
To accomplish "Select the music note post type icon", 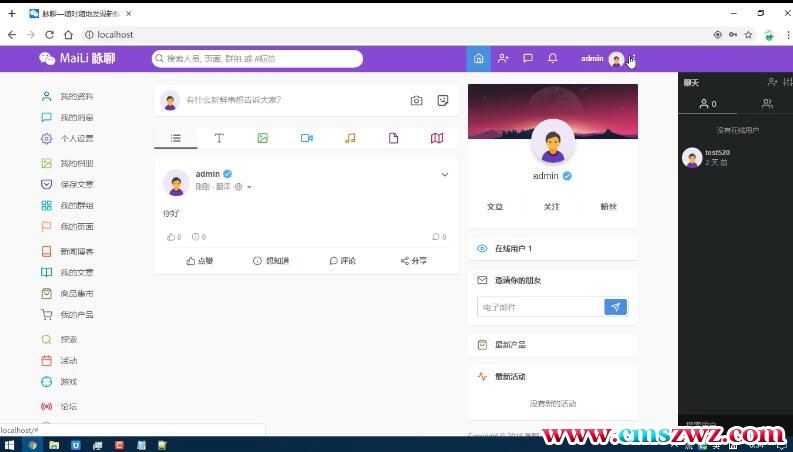I will coord(350,138).
